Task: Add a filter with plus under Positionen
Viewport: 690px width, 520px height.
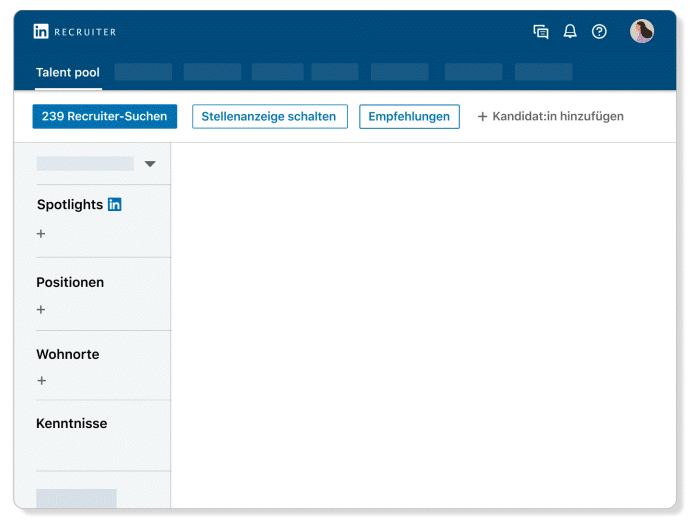Action: (41, 310)
